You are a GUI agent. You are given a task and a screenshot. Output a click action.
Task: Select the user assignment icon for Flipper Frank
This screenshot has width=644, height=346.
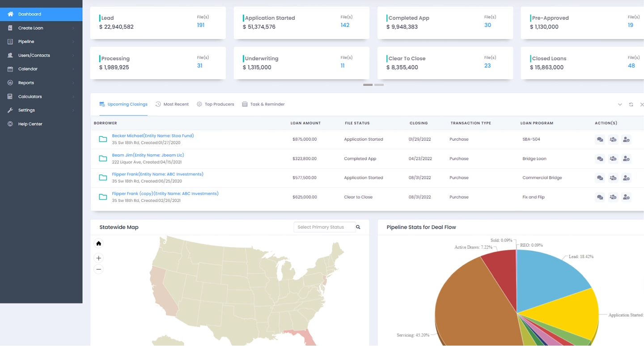coord(626,178)
